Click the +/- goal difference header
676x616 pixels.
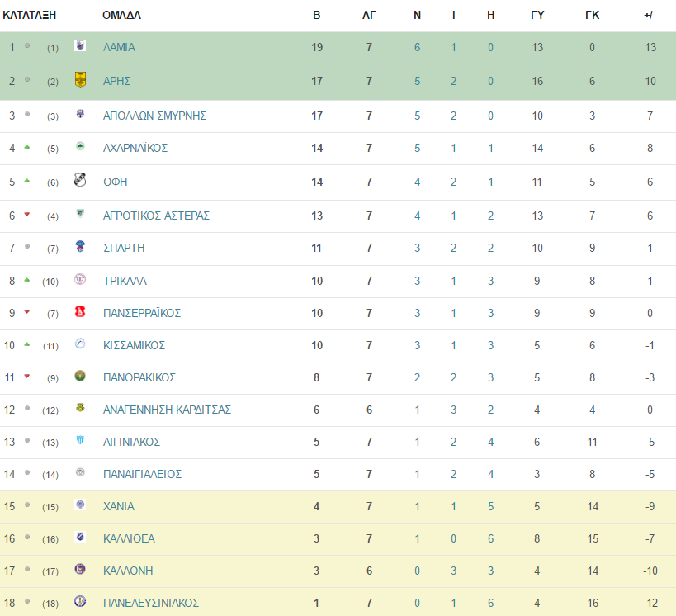pos(650,15)
